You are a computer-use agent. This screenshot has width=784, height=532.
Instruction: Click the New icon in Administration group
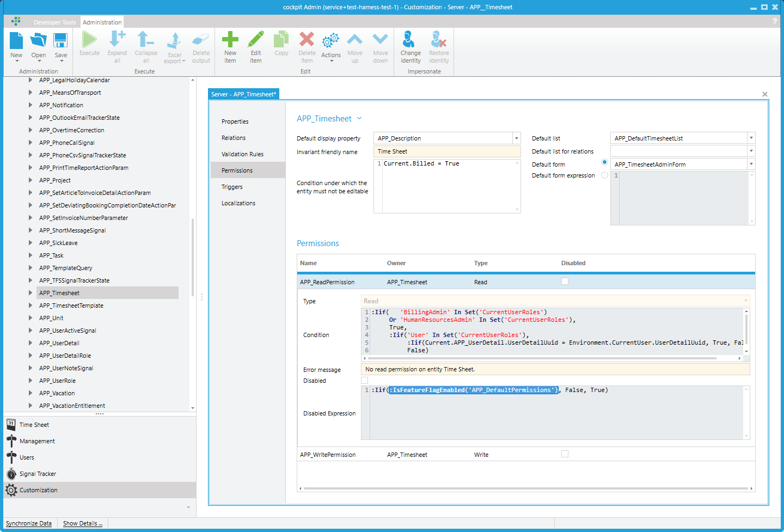pyautogui.click(x=16, y=41)
